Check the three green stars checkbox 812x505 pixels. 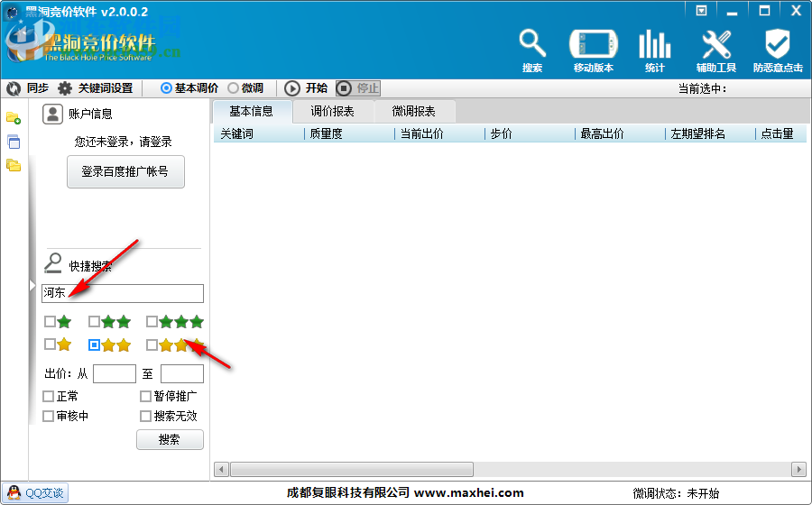tap(152, 322)
